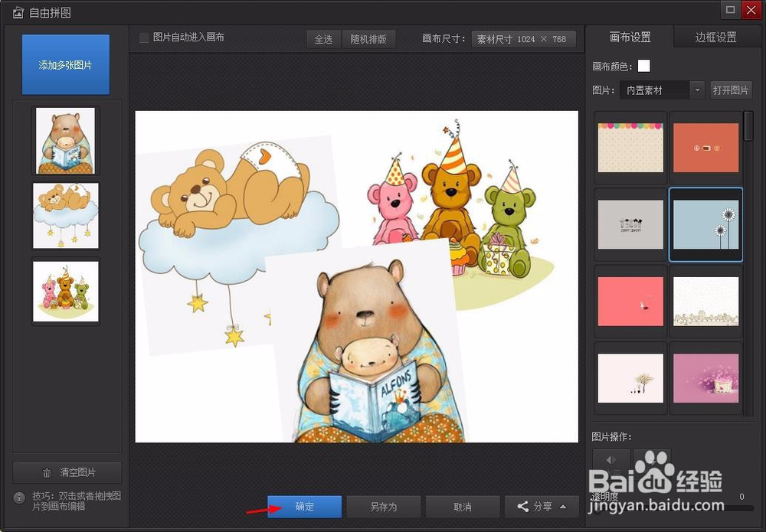This screenshot has height=532, width=766.
Task: Select the three party bears thumbnail
Action: 65,292
